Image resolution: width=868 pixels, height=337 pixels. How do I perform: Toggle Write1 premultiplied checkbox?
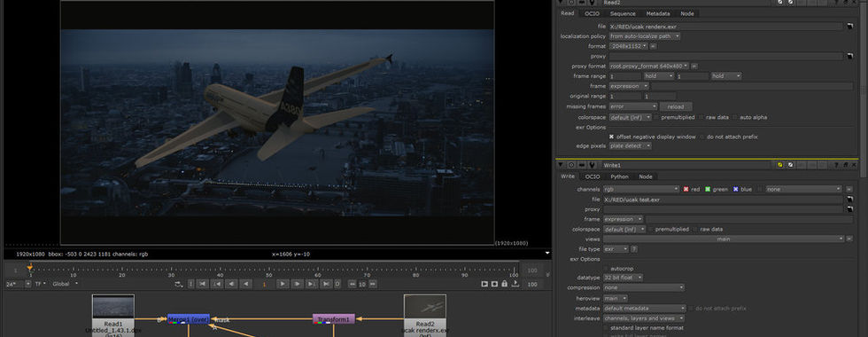651,229
